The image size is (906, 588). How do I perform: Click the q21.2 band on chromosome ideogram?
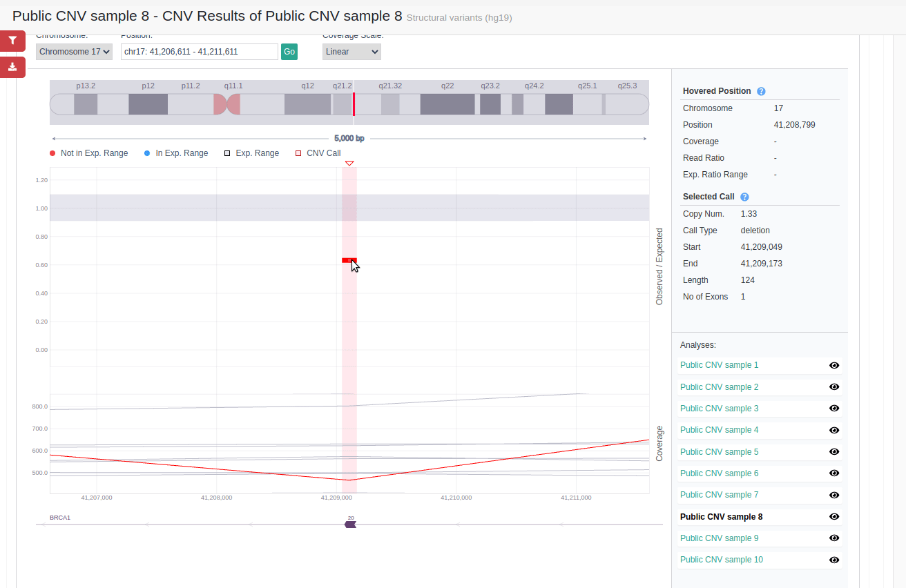pos(343,103)
